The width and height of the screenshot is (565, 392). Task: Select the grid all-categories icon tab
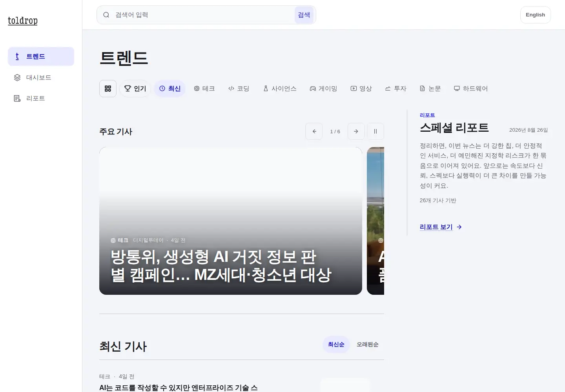tap(108, 89)
